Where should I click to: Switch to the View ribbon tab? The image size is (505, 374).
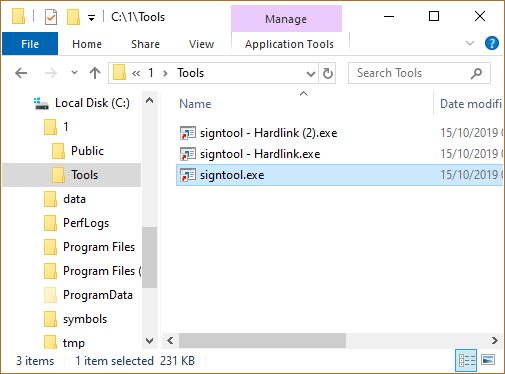pos(201,44)
